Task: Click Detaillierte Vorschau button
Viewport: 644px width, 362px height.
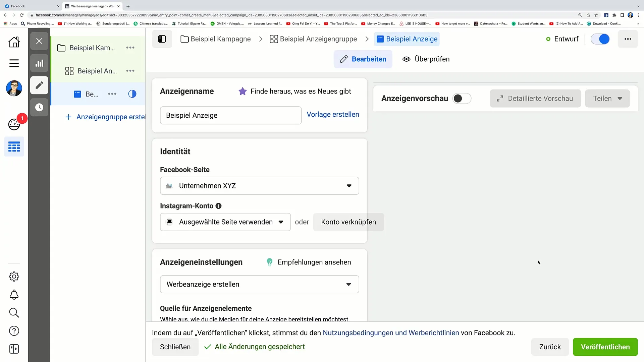Action: (x=535, y=99)
